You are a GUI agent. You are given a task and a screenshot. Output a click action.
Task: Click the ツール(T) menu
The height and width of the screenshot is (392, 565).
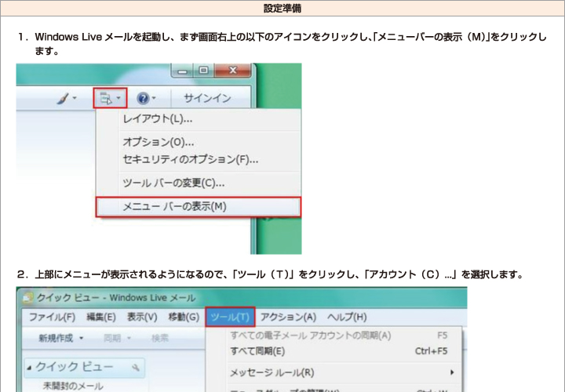point(230,317)
